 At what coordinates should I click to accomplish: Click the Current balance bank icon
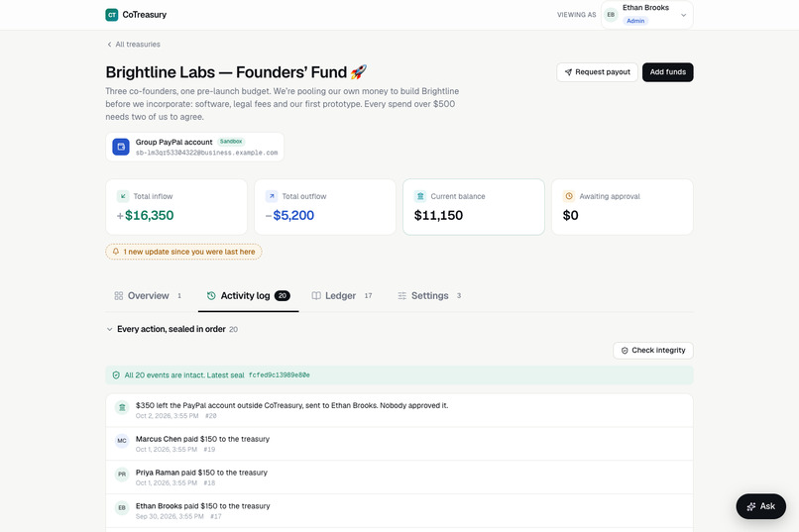pyautogui.click(x=420, y=196)
